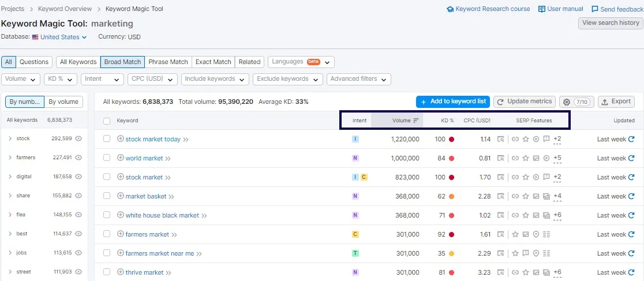Toggle eye icon for farmers group
The width and height of the screenshot is (644, 281).
pyautogui.click(x=78, y=158)
